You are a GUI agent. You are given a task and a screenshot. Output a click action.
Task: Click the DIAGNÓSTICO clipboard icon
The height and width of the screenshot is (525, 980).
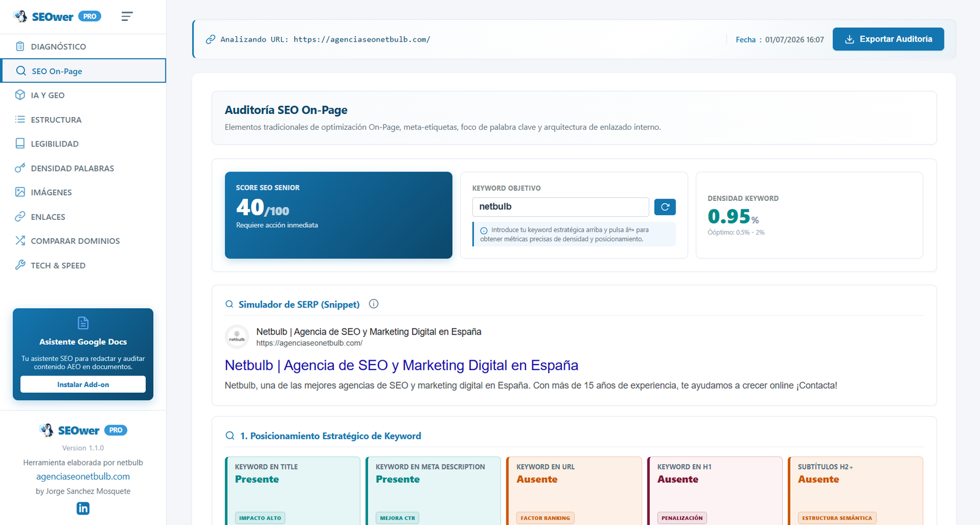tap(20, 46)
